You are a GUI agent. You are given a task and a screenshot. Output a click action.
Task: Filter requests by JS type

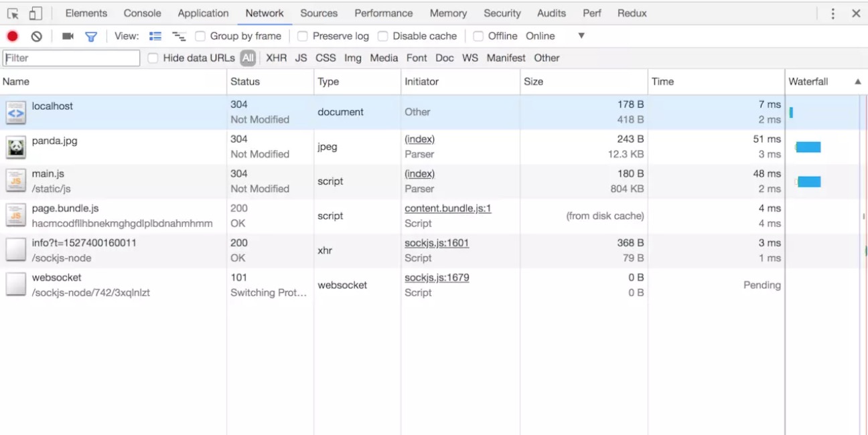pyautogui.click(x=300, y=58)
